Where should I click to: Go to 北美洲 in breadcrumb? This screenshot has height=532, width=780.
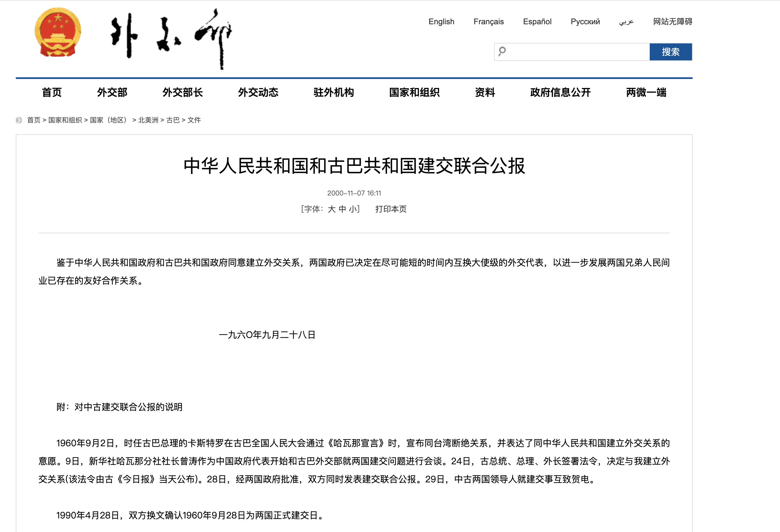[148, 120]
